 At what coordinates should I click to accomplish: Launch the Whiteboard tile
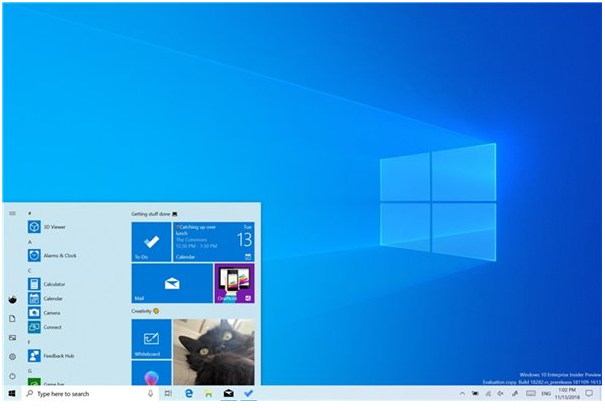(x=151, y=339)
